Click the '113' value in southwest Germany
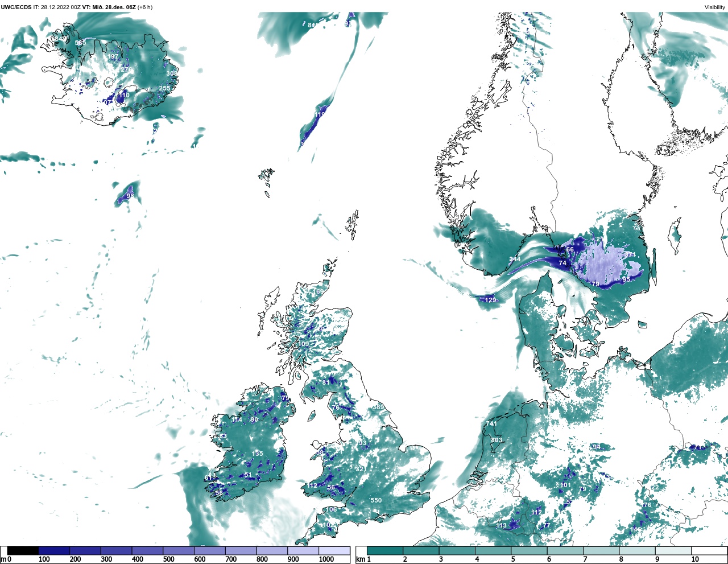This screenshot has height=564, width=728. (501, 526)
